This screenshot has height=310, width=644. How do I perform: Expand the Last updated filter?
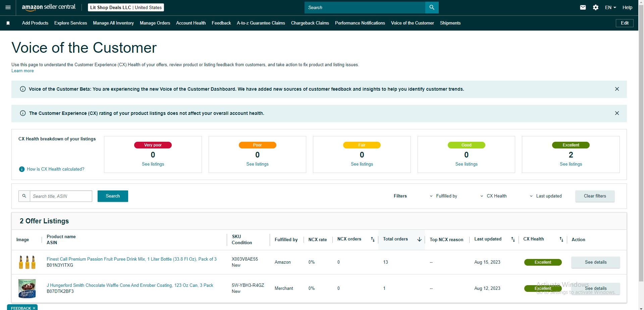click(x=545, y=196)
